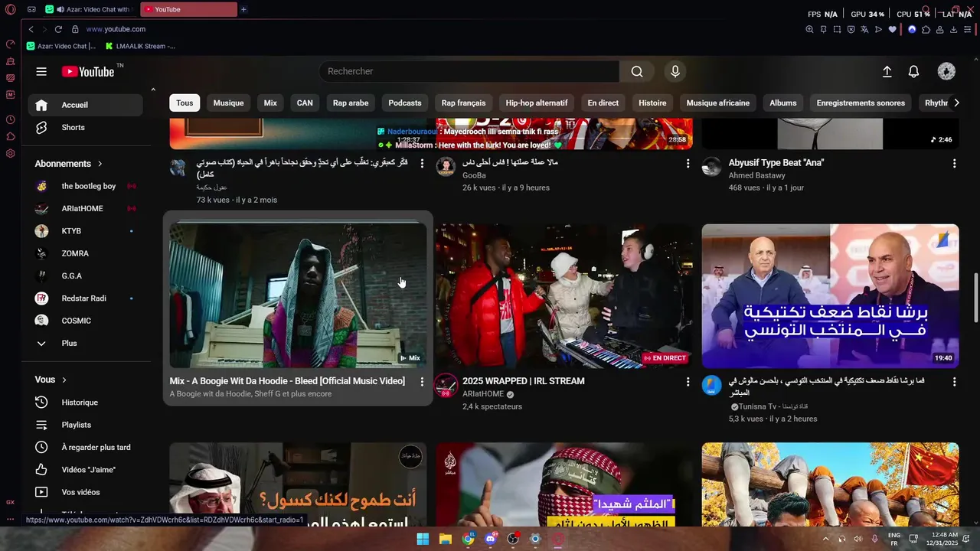Click the translate page toolbar icon
Screen dimensions: 980x551
point(864,29)
